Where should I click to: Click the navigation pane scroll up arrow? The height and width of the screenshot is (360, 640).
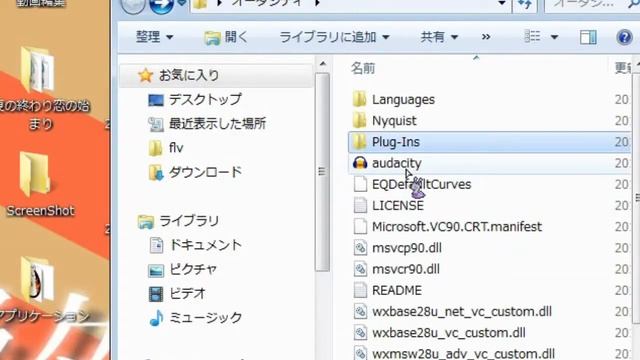[x=322, y=64]
